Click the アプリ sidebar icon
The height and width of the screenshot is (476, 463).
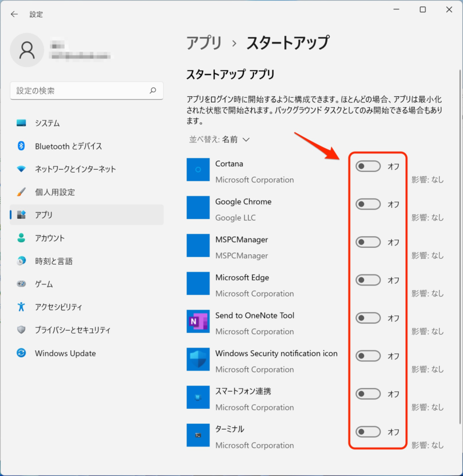[x=21, y=215]
